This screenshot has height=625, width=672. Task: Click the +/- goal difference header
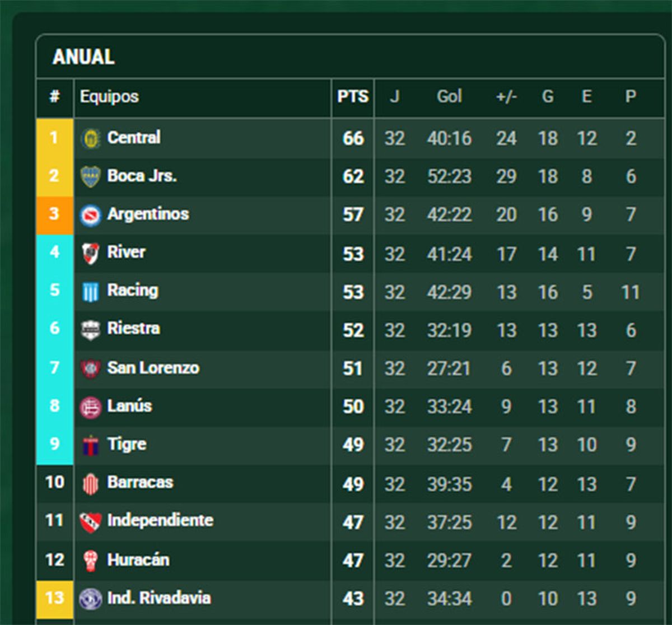tap(506, 97)
